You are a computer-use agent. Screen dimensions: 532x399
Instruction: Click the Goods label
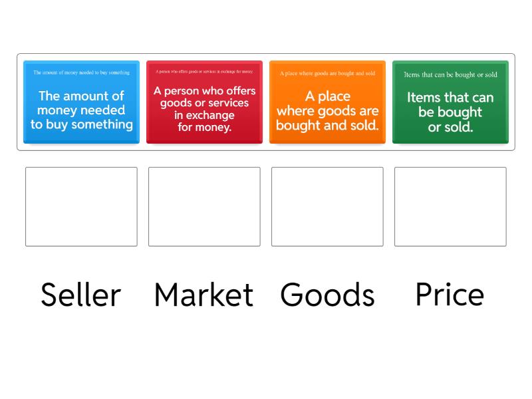click(x=327, y=295)
